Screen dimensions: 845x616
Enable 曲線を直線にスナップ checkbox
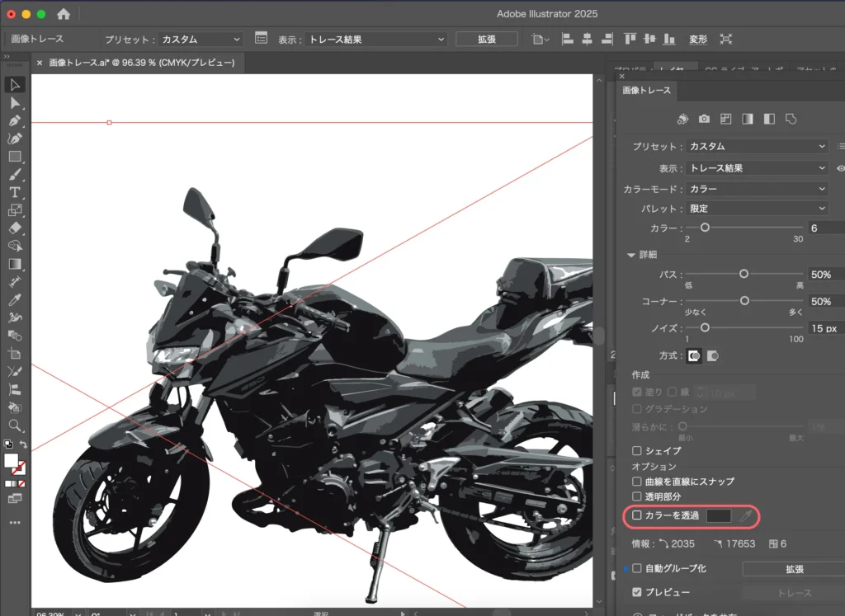(x=637, y=481)
